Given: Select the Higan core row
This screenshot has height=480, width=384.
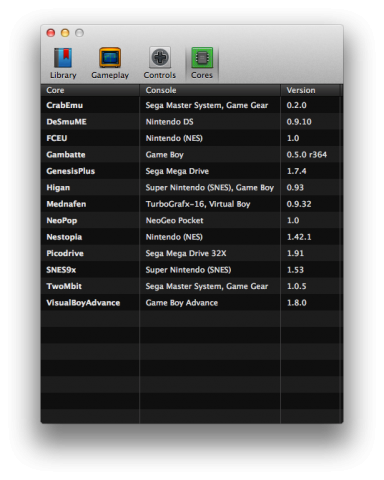Looking at the screenshot, I should (192, 188).
